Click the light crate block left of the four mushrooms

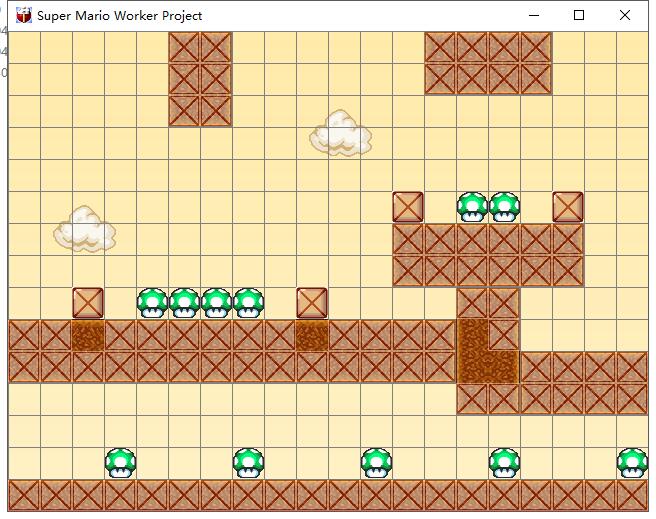pos(88,303)
